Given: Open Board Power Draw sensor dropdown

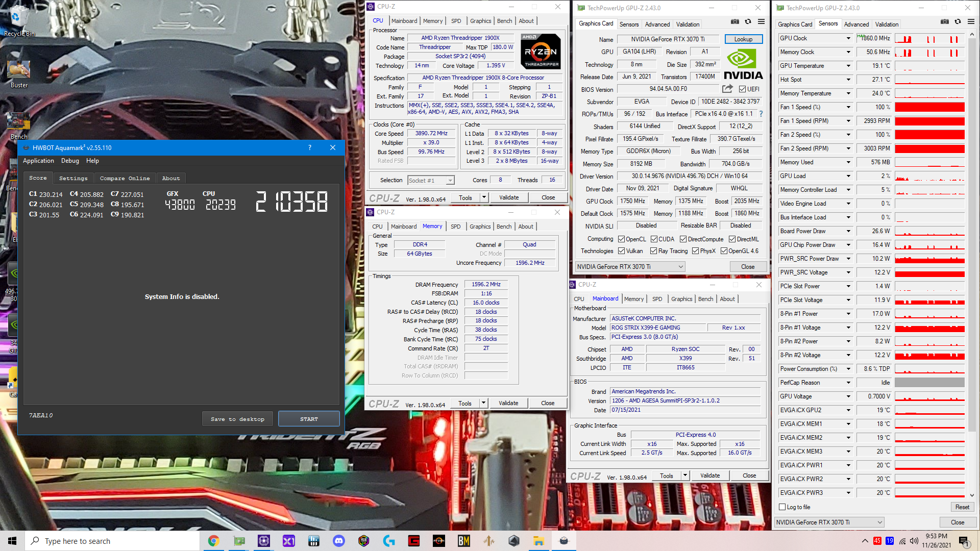Looking at the screenshot, I should tap(848, 231).
